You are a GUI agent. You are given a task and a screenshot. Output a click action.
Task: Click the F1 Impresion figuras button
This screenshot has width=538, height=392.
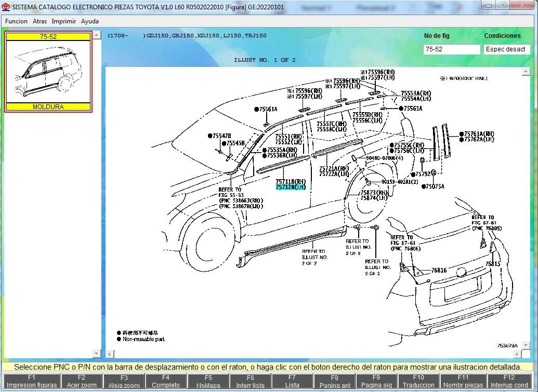[32, 381]
